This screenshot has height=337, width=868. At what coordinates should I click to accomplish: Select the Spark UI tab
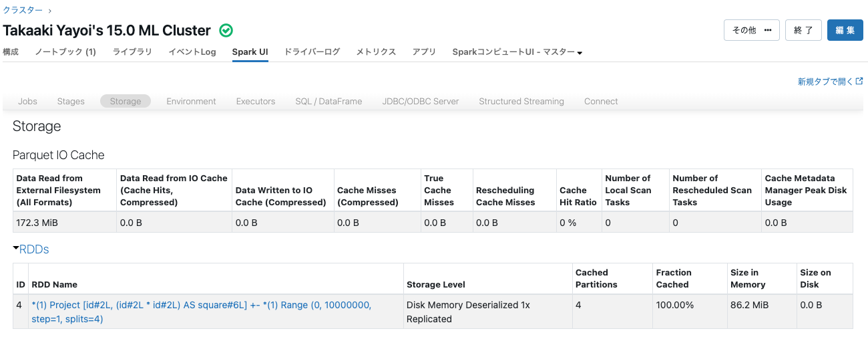(250, 51)
